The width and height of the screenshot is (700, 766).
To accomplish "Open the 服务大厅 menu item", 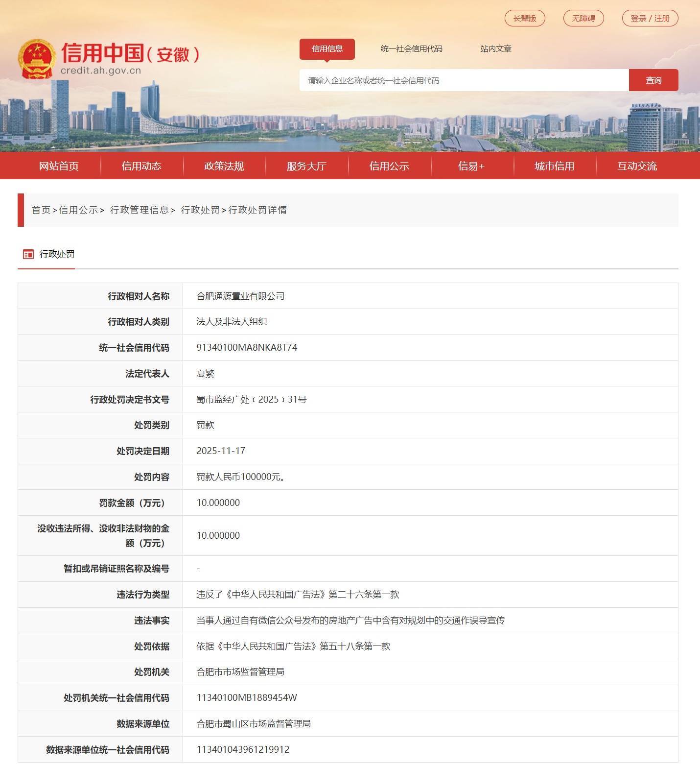I will (x=307, y=166).
